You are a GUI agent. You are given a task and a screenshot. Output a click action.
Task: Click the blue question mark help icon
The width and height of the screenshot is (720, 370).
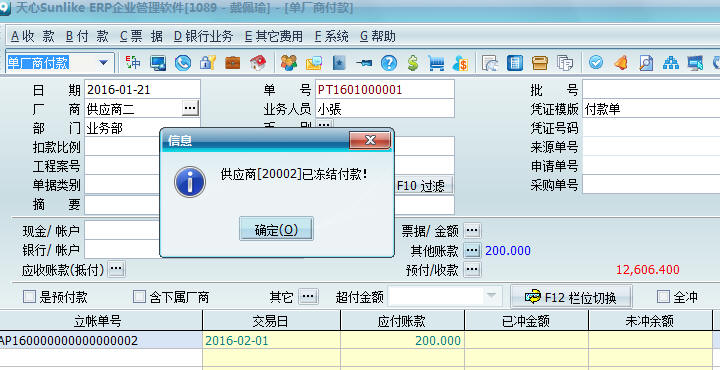388,62
